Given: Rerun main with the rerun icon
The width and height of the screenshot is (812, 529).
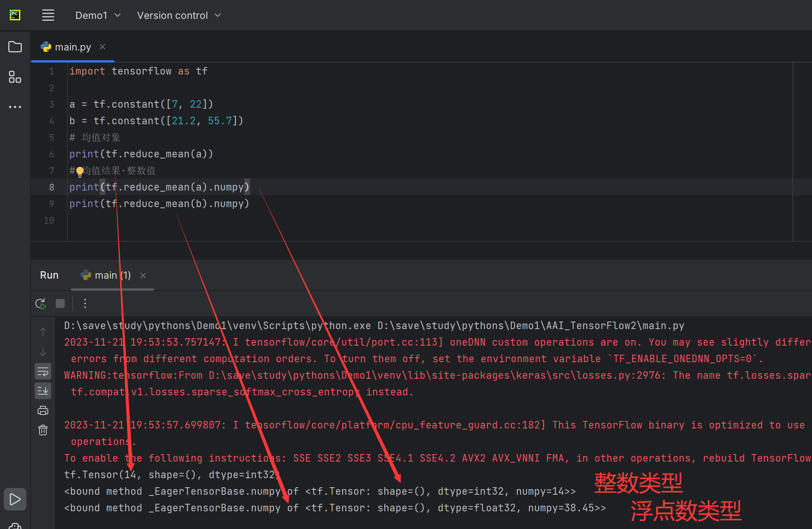Looking at the screenshot, I should (41, 304).
